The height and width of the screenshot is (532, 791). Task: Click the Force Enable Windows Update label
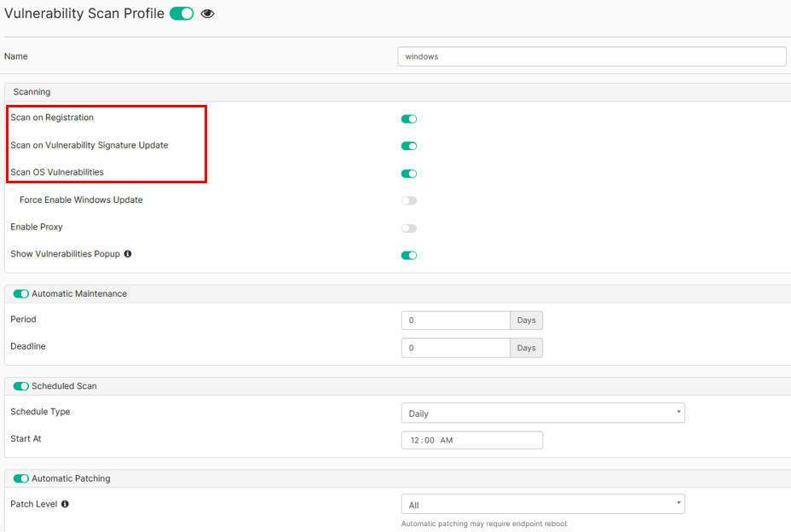click(x=81, y=199)
